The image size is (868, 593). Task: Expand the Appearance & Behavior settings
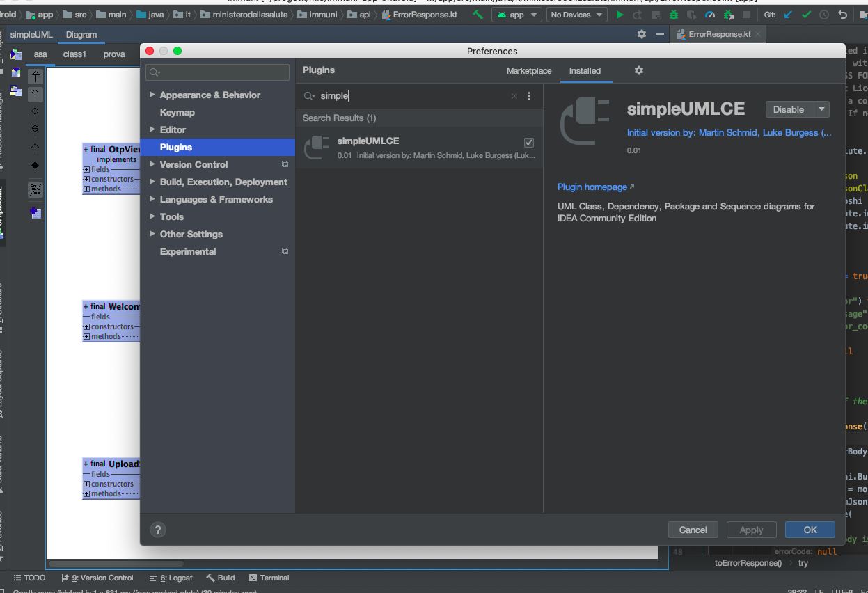tap(152, 95)
